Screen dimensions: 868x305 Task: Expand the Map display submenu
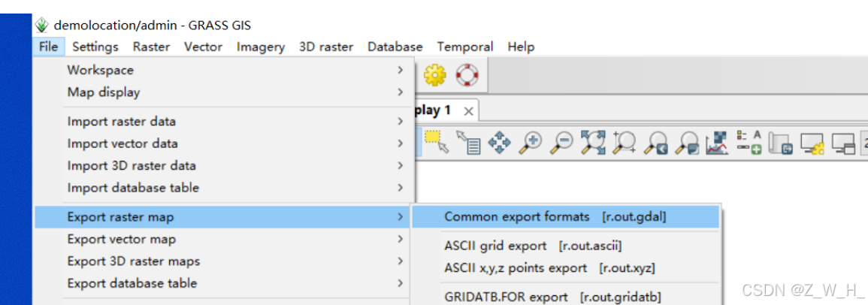[223, 92]
